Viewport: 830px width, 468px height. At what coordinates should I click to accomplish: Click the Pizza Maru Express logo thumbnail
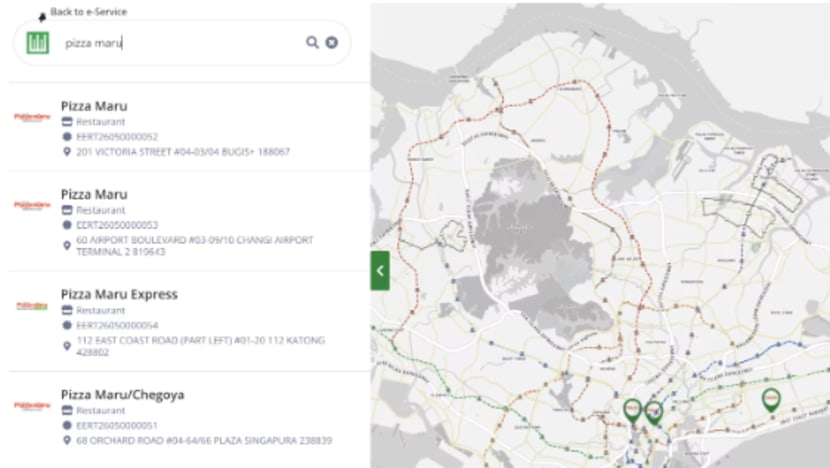click(x=32, y=306)
